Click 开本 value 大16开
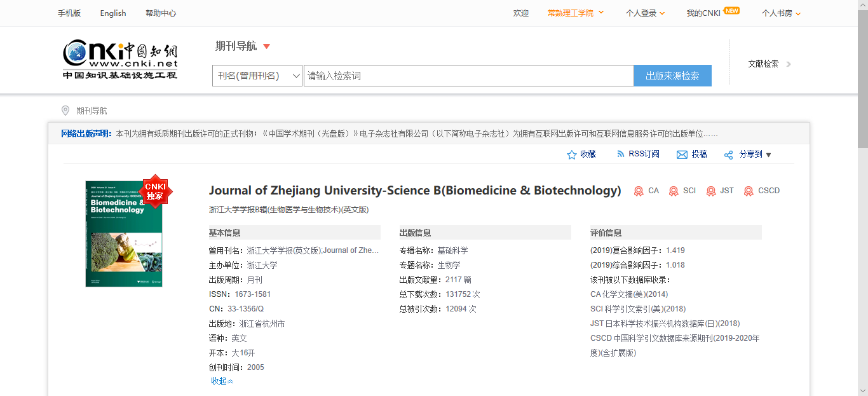This screenshot has height=396, width=868. point(243,353)
